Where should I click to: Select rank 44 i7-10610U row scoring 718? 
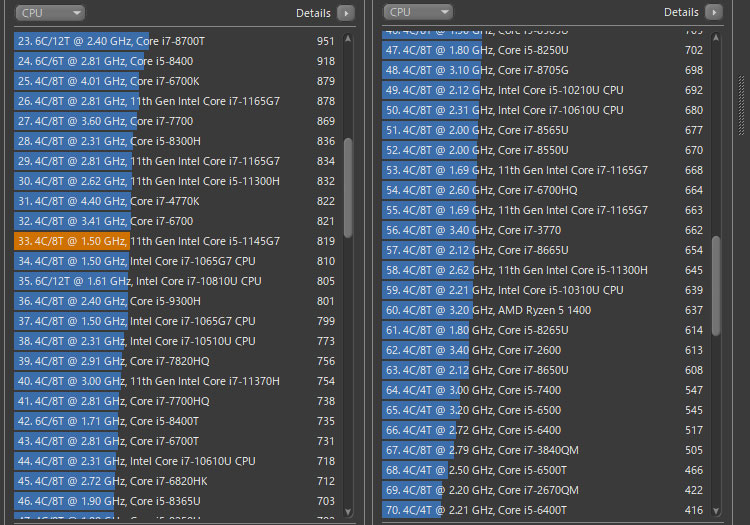(175, 461)
